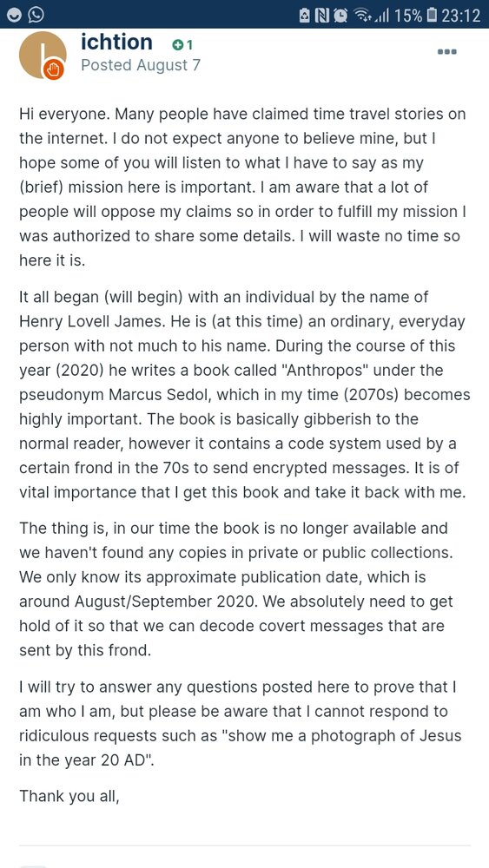
Task: Tap the battery saver recycle icon
Action: point(305,16)
